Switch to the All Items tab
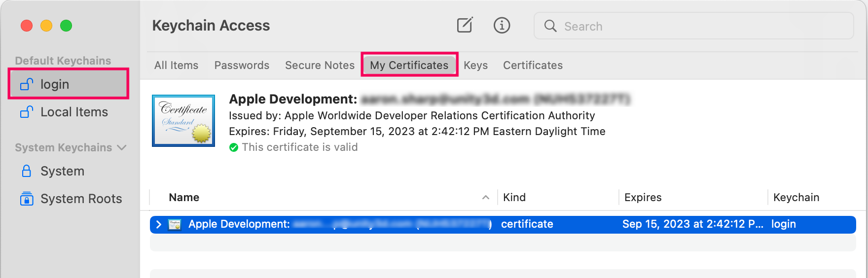Screen dimensions: 868x278 [x=176, y=66]
